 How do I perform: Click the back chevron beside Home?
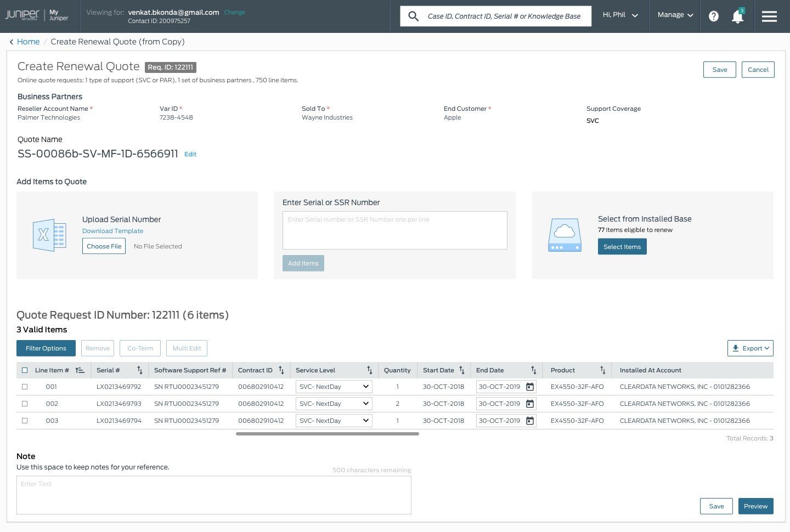coord(12,42)
